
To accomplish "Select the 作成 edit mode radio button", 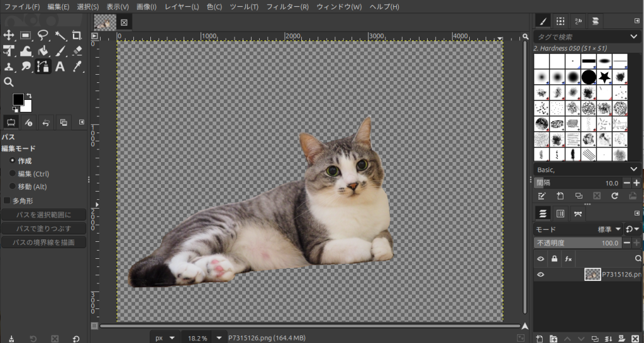I will 13,161.
